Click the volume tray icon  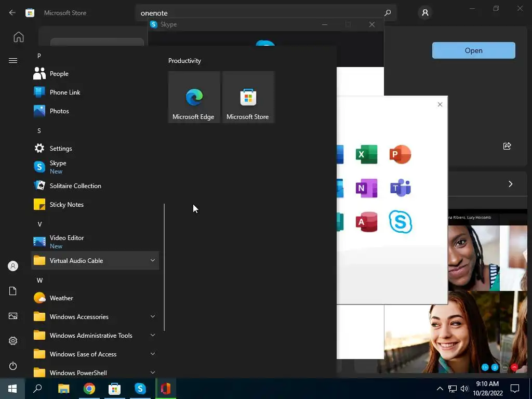pyautogui.click(x=464, y=389)
